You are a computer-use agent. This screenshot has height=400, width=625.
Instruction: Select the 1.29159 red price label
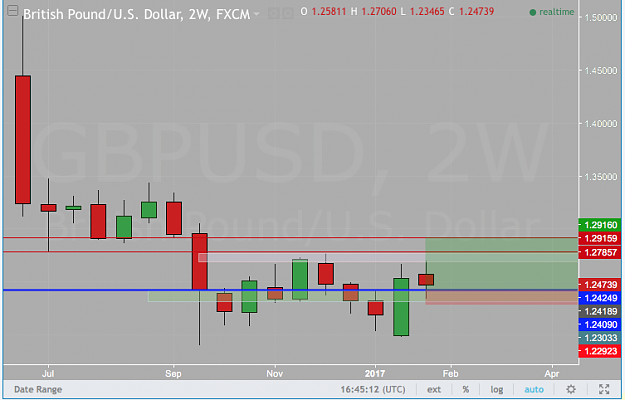[600, 238]
